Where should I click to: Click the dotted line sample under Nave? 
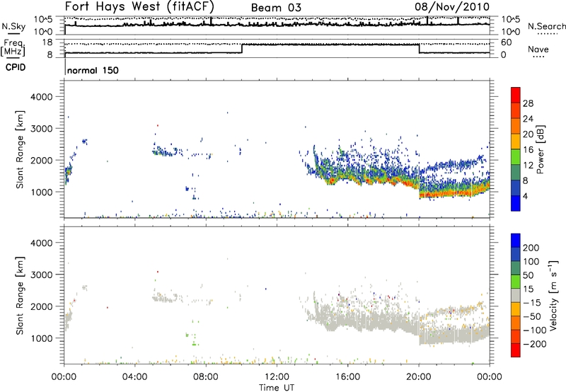pyautogui.click(x=538, y=57)
